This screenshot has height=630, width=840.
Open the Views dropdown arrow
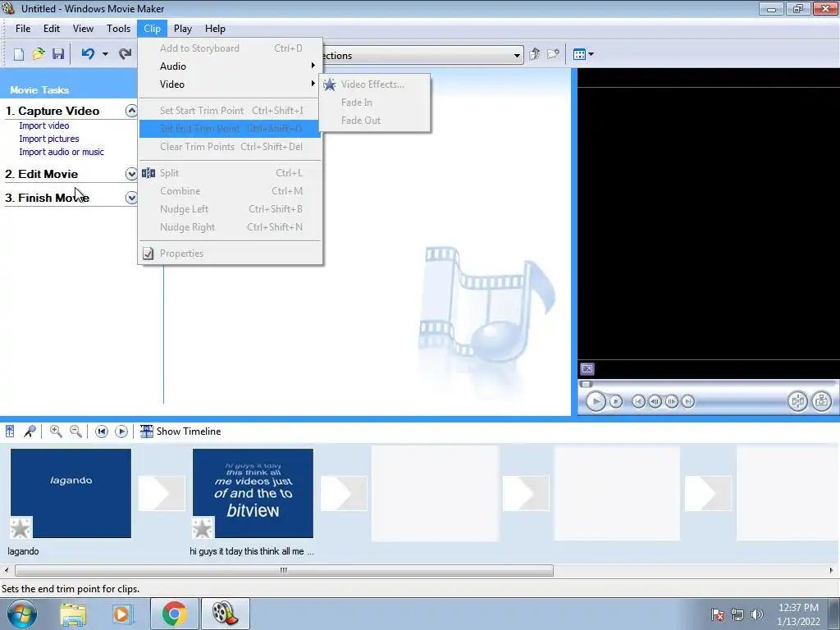591,54
